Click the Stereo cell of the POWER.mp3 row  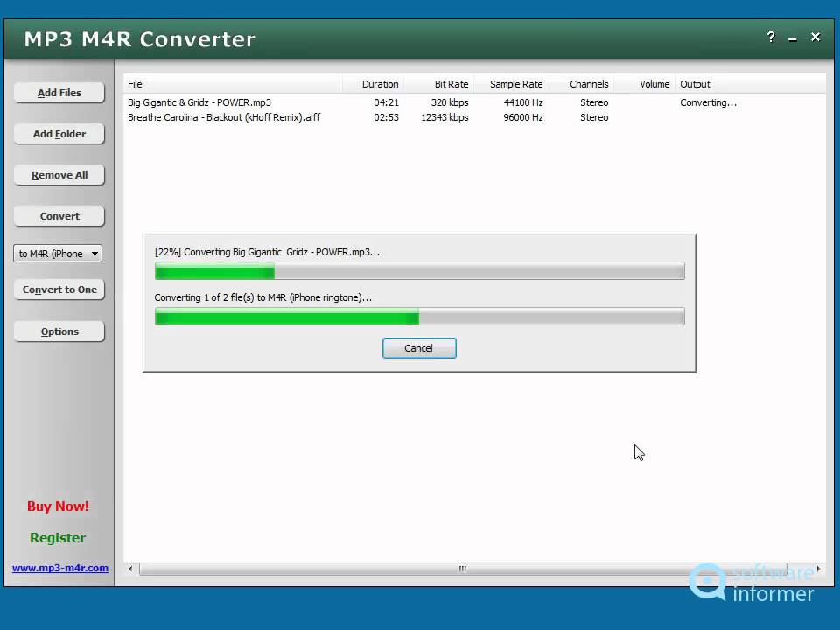pyautogui.click(x=594, y=102)
